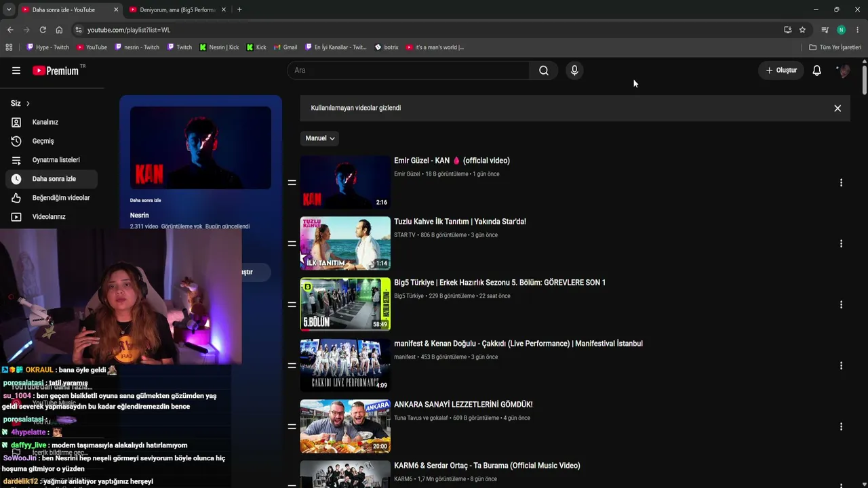Open the Manuel sort dropdown

319,138
